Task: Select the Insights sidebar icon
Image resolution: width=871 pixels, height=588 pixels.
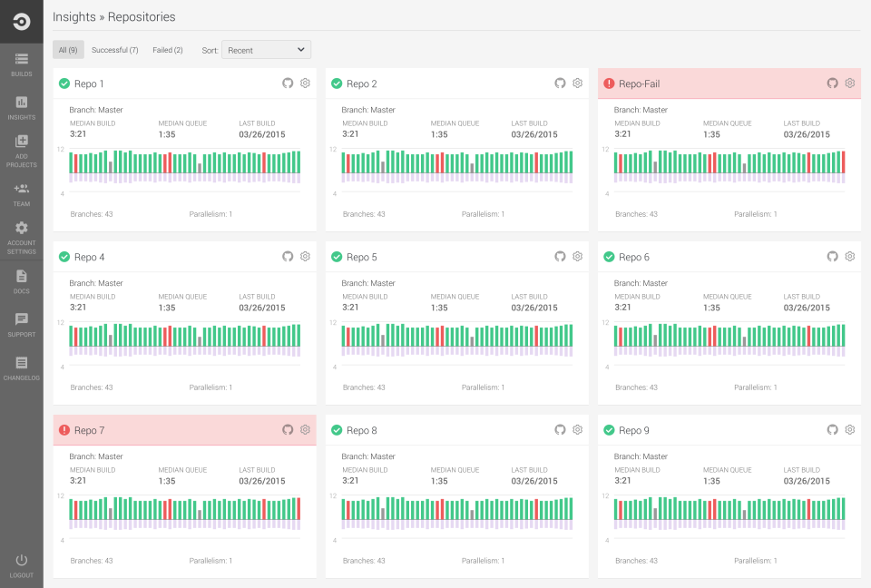Action: coord(21,103)
